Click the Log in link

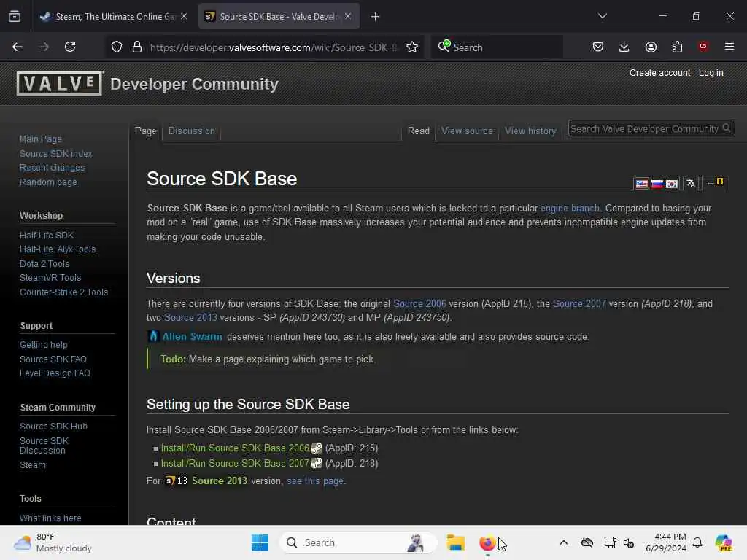711,73
